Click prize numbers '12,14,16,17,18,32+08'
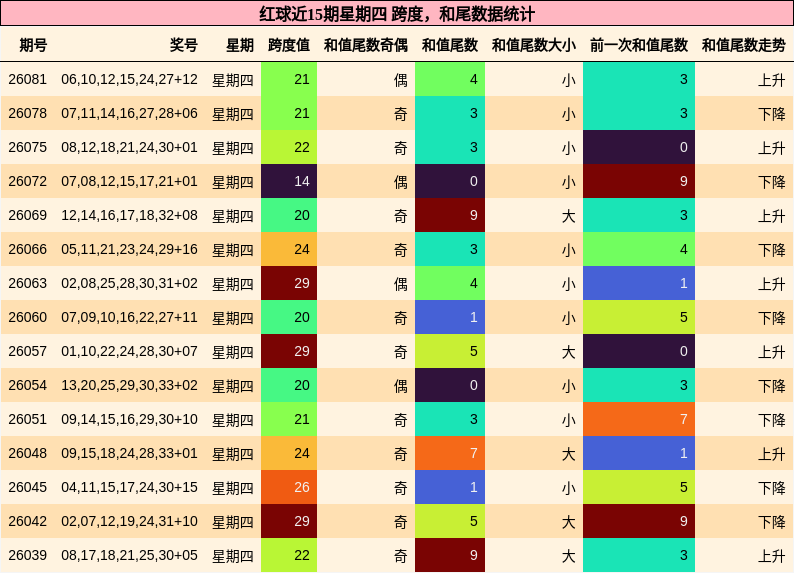This screenshot has width=794, height=573. tap(129, 215)
